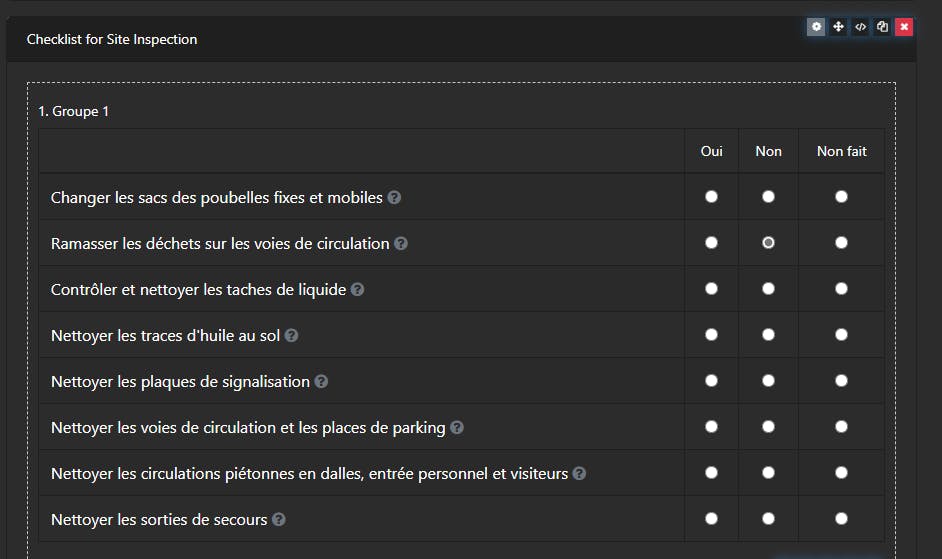Choose Non for 'Contrôler et nettoyer les taches de liquide'

click(x=768, y=289)
